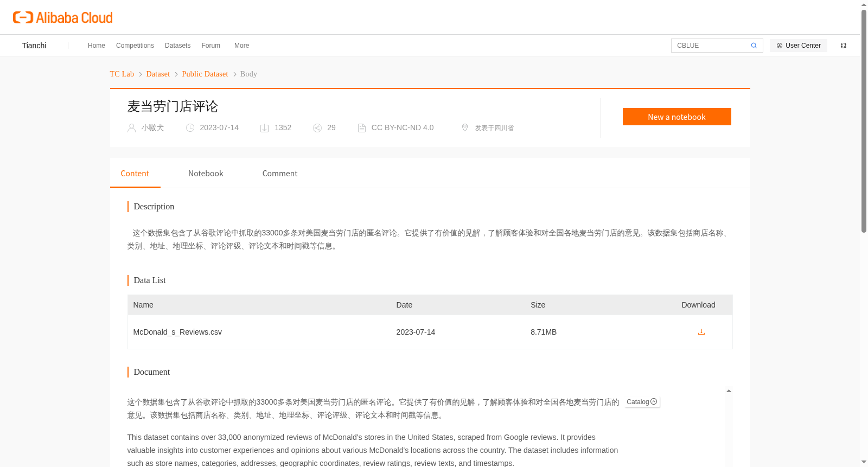Open the User Center button
The image size is (868, 467).
pos(799,46)
